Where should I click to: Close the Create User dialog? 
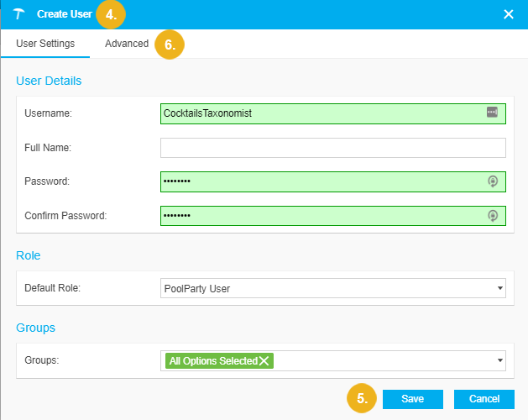point(508,14)
